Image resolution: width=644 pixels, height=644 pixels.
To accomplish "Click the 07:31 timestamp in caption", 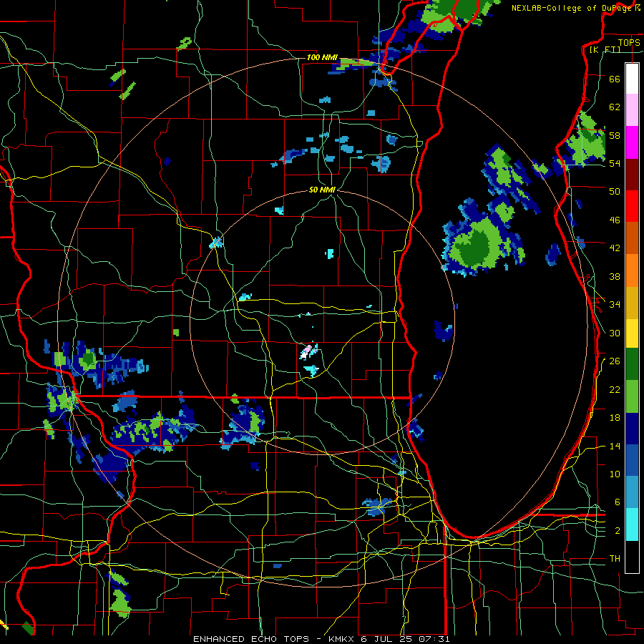I will click(434, 639).
